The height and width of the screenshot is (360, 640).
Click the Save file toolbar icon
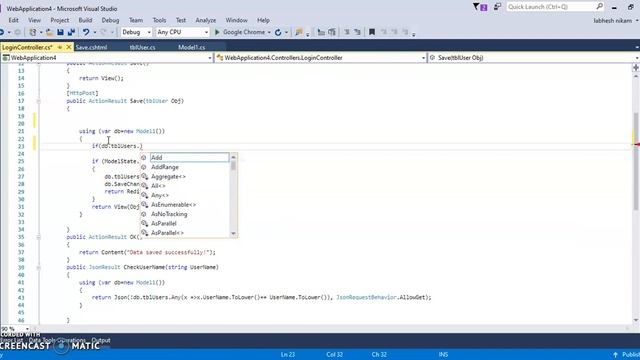coord(60,32)
